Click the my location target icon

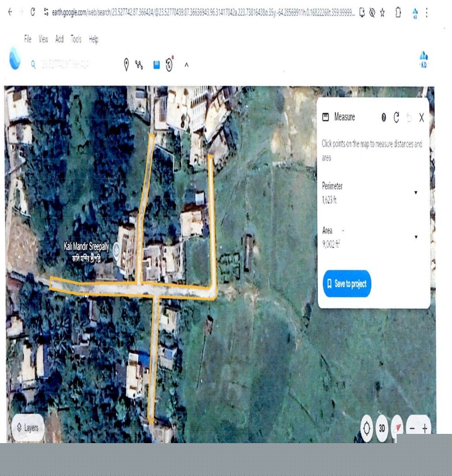[x=366, y=429]
